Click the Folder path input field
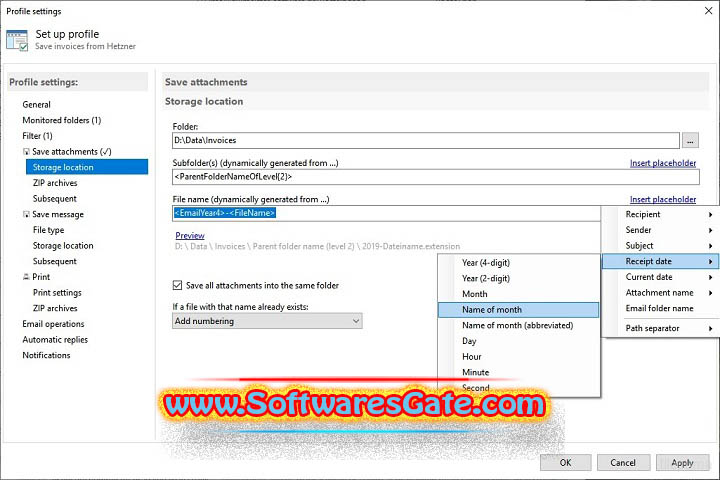This screenshot has width=720, height=480. [426, 141]
